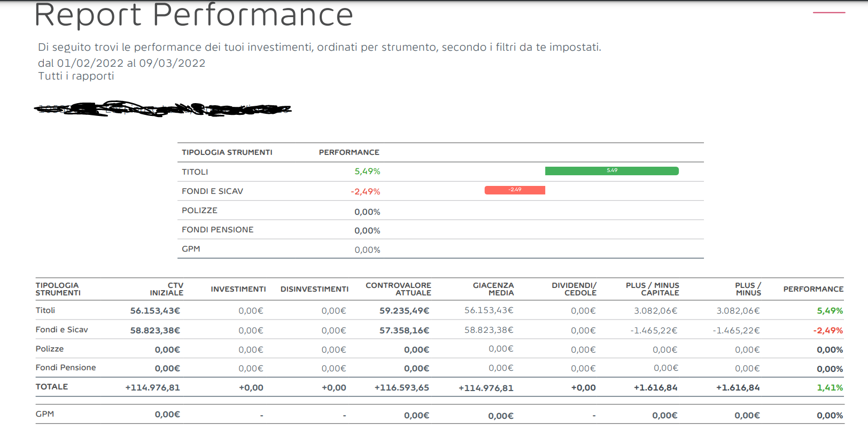
Task: Sort by the DISINVESTIMENTI column header
Action: coord(314,289)
